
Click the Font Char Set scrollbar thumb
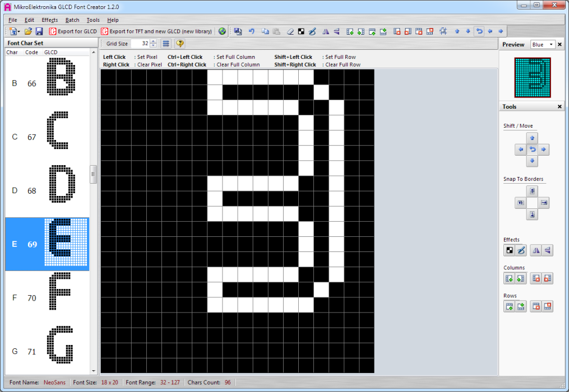click(x=93, y=174)
